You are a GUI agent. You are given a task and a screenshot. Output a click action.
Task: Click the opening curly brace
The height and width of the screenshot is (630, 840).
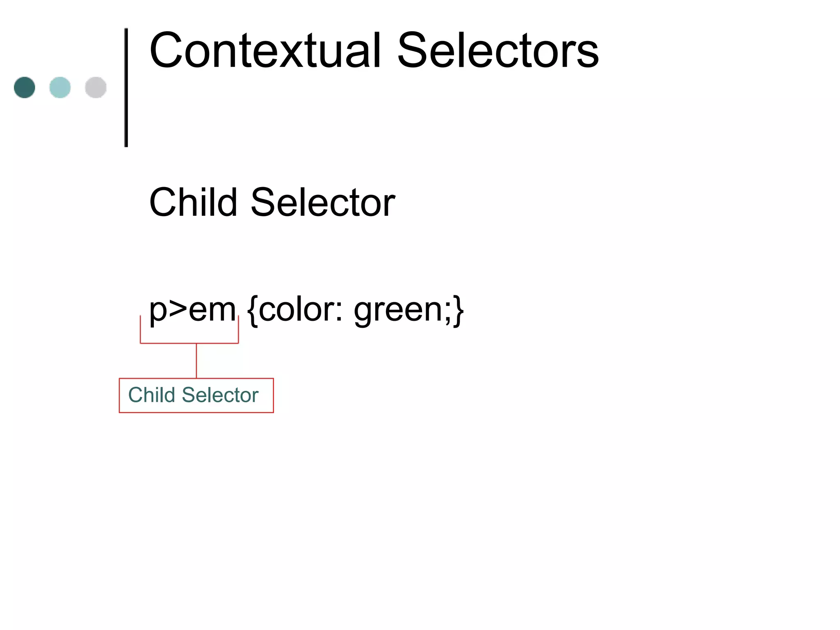[253, 310]
